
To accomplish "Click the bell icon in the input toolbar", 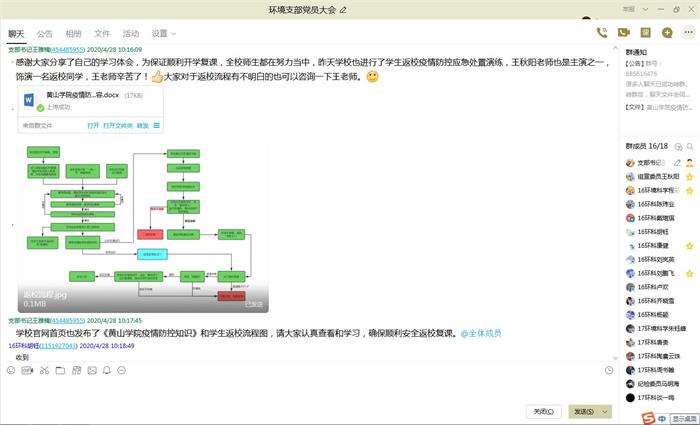I will 108,370.
